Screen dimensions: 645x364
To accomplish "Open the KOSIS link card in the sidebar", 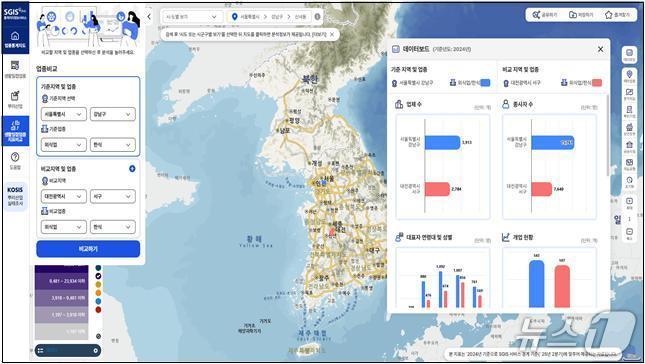I will click(15, 196).
